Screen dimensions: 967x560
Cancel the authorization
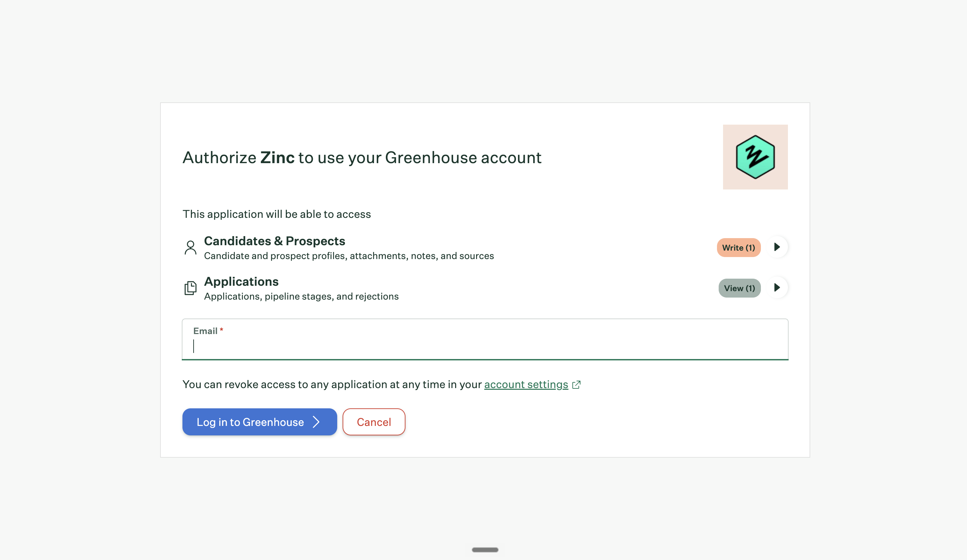pyautogui.click(x=374, y=422)
